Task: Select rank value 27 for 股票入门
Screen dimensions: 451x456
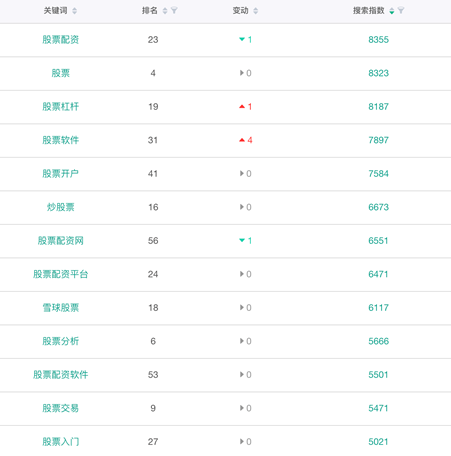Action: [x=153, y=442]
